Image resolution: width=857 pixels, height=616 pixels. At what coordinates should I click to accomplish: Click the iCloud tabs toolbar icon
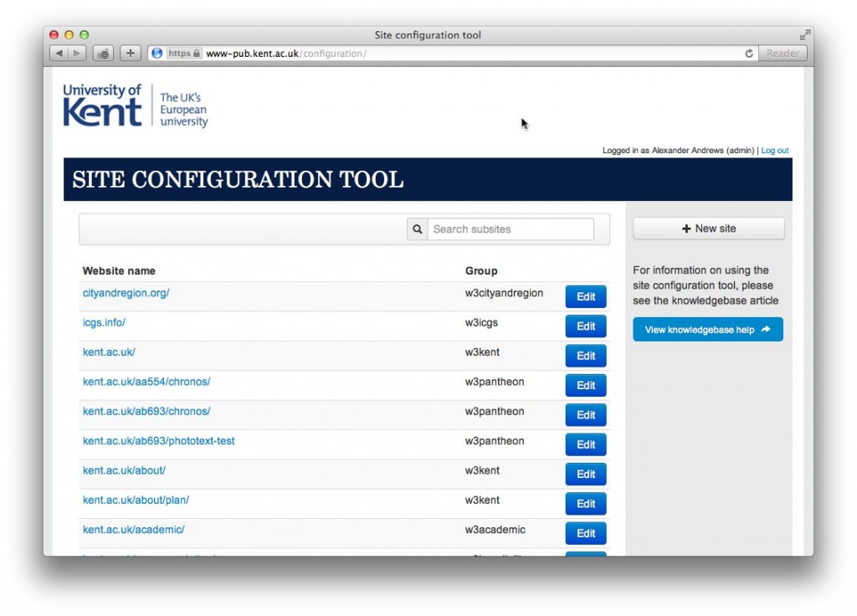pyautogui.click(x=103, y=54)
